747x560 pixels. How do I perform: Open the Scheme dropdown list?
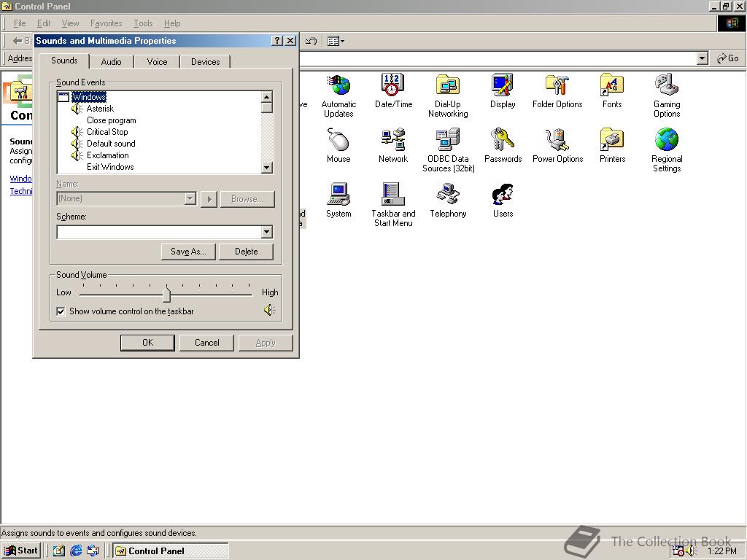pos(267,232)
